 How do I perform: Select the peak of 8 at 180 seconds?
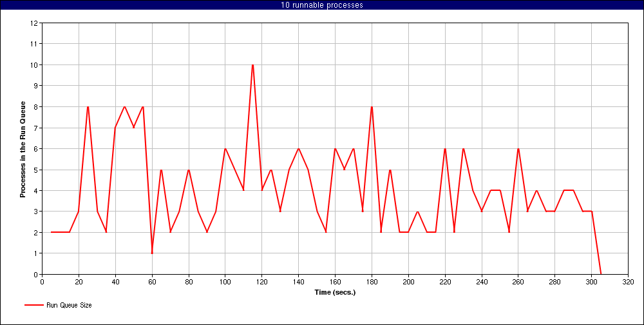coord(372,106)
